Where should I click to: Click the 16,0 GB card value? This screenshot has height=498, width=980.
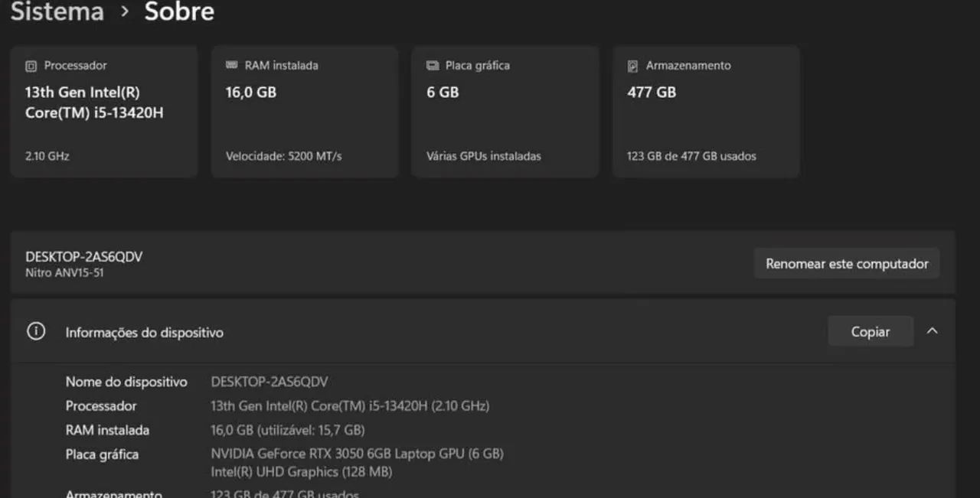tap(251, 93)
